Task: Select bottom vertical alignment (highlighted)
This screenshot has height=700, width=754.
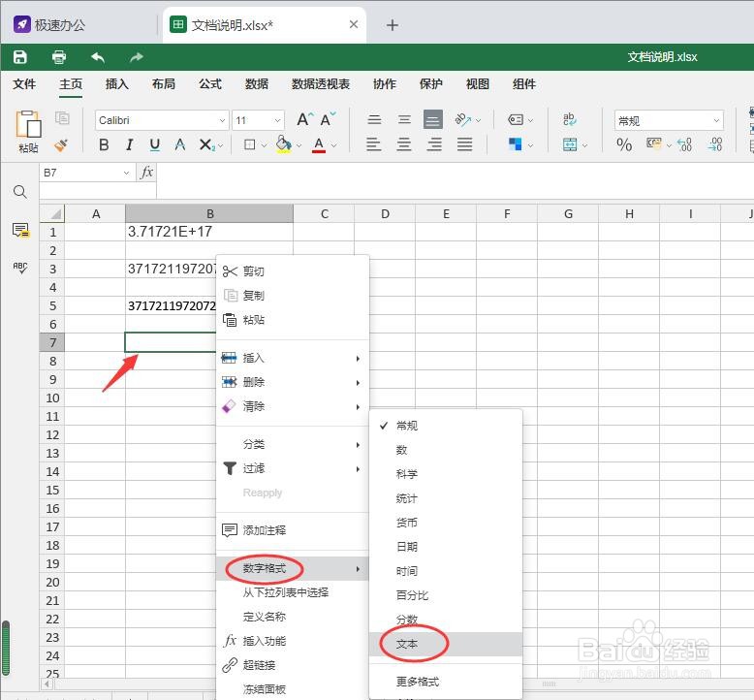Action: coord(433,119)
